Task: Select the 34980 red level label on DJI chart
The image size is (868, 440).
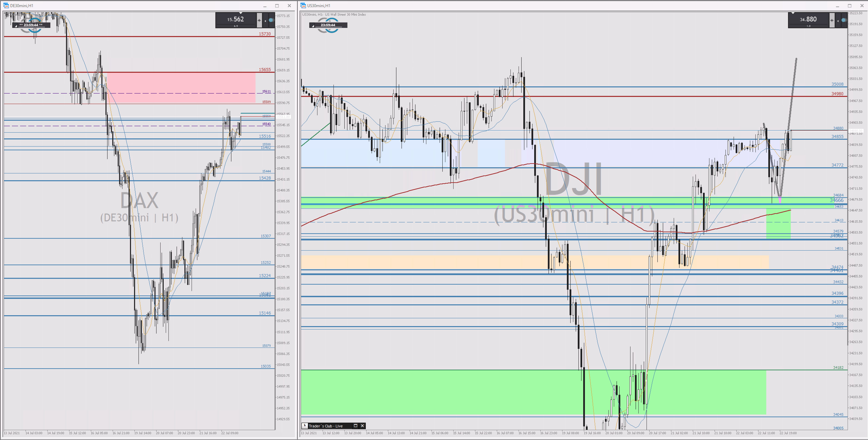Action: (837, 94)
